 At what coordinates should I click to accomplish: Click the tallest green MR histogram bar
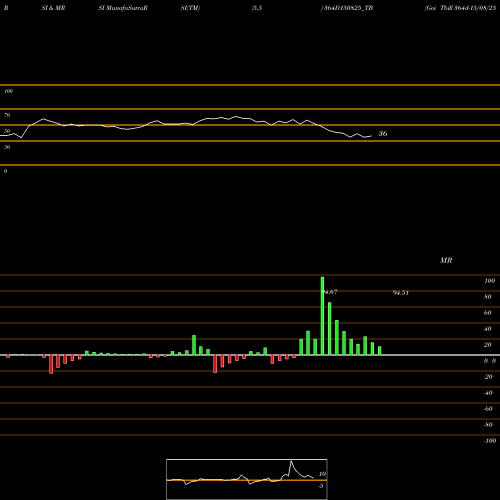pyautogui.click(x=322, y=316)
